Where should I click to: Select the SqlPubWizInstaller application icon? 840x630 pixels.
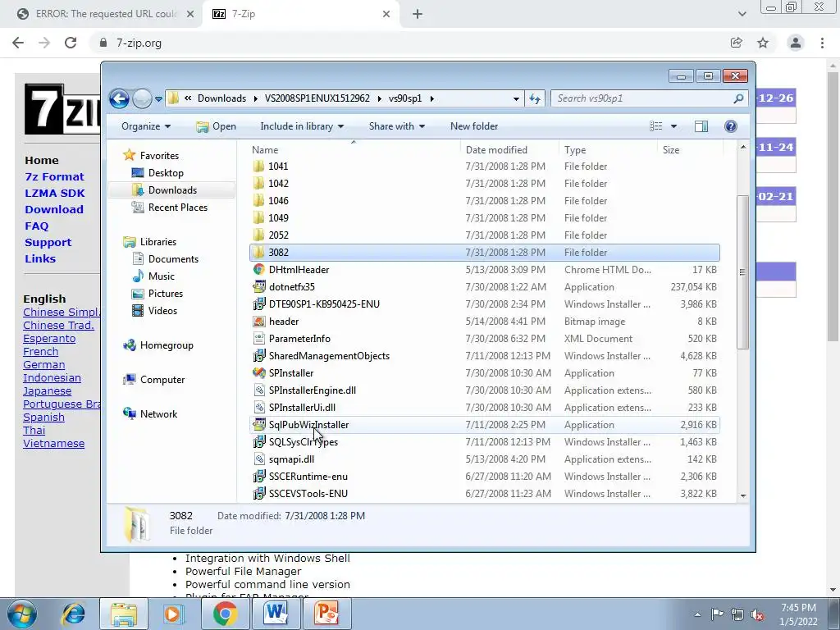pyautogui.click(x=258, y=425)
